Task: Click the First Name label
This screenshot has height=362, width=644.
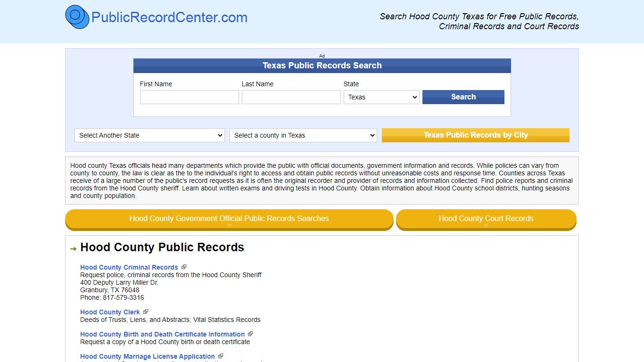Action: [156, 84]
